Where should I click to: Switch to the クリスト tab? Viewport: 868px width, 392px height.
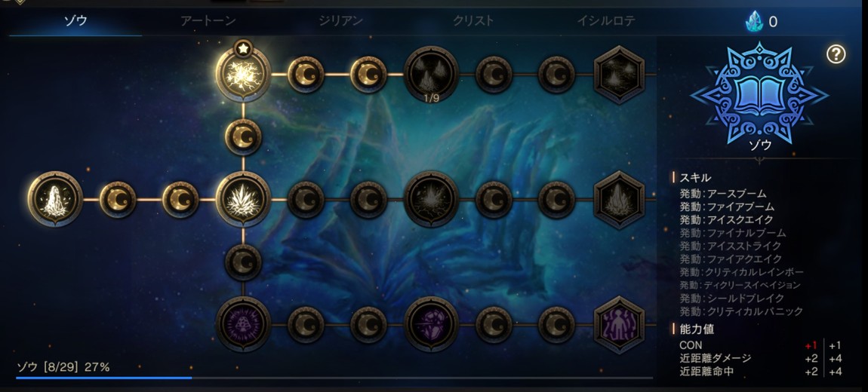point(473,21)
